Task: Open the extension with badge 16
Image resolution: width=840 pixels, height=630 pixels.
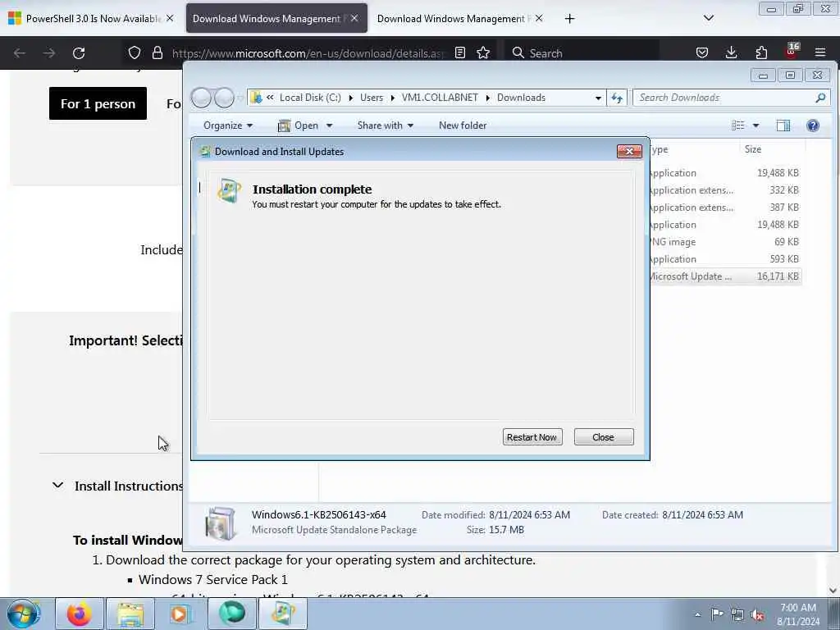Action: pyautogui.click(x=792, y=52)
